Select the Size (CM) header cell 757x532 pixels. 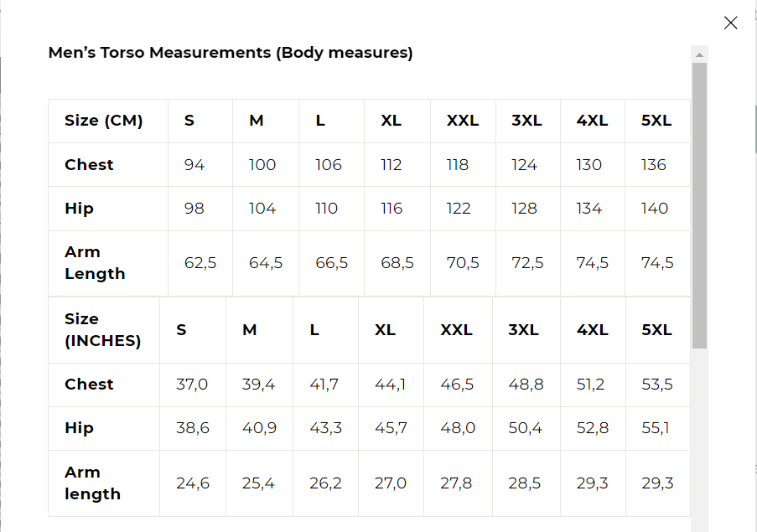click(104, 121)
